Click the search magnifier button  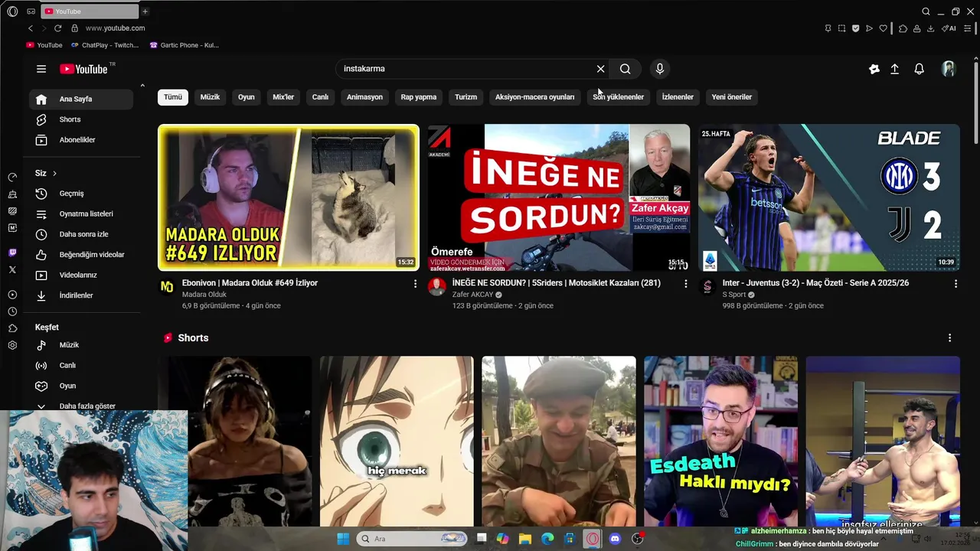[626, 69]
